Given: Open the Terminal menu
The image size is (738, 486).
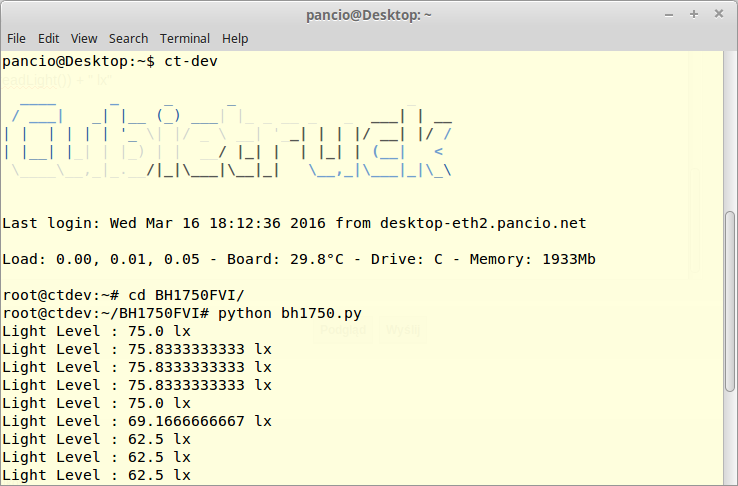Looking at the screenshot, I should click(185, 38).
